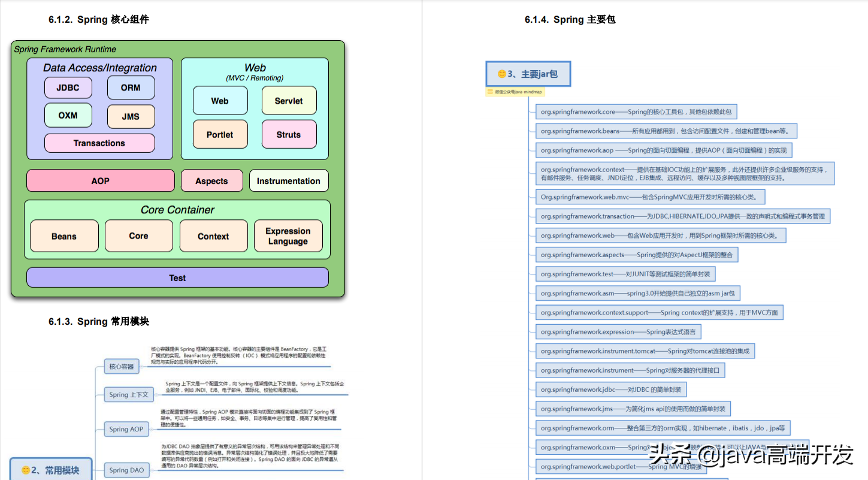
Task: Click the org.springframework.orm entry
Action: (663, 428)
